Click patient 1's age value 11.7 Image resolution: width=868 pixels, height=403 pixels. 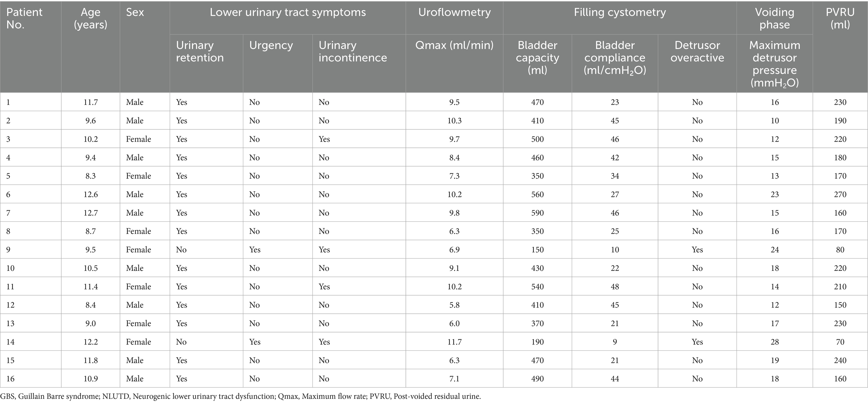point(90,102)
